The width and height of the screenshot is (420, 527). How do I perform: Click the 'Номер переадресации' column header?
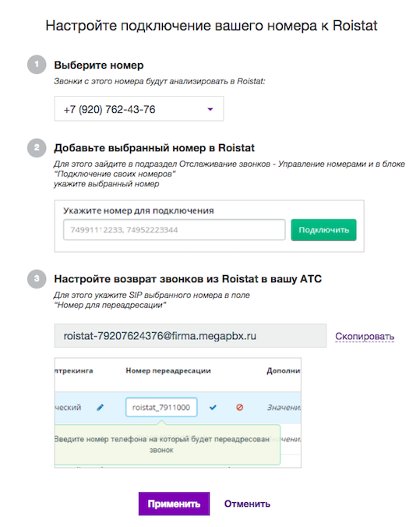pyautogui.click(x=168, y=371)
